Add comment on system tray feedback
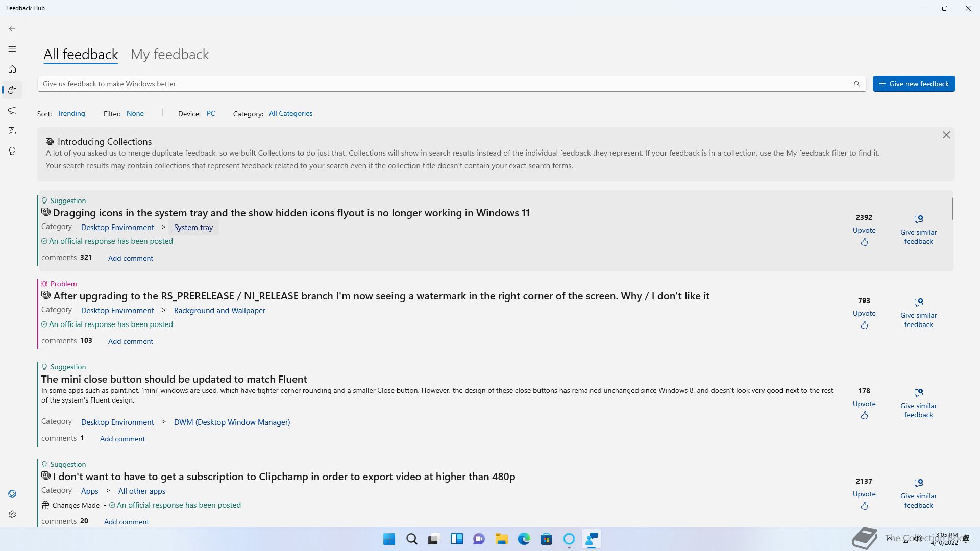Image resolution: width=980 pixels, height=551 pixels. [x=130, y=258]
